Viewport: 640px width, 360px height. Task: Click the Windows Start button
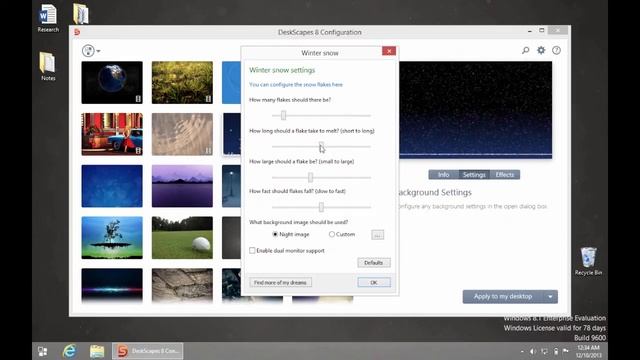click(42, 351)
